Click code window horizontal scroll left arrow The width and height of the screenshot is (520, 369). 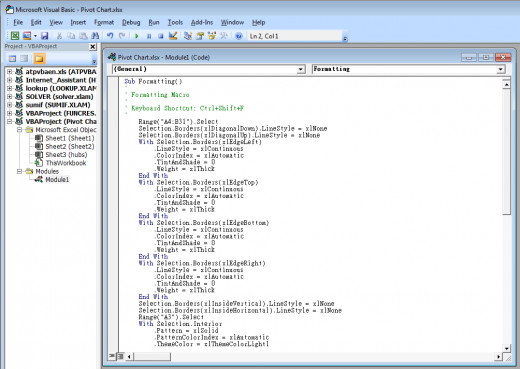pos(129,357)
